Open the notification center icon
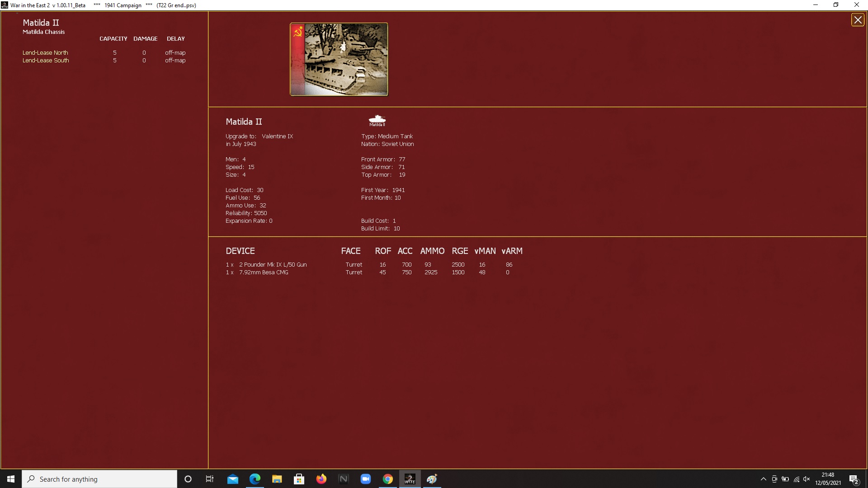 point(854,479)
